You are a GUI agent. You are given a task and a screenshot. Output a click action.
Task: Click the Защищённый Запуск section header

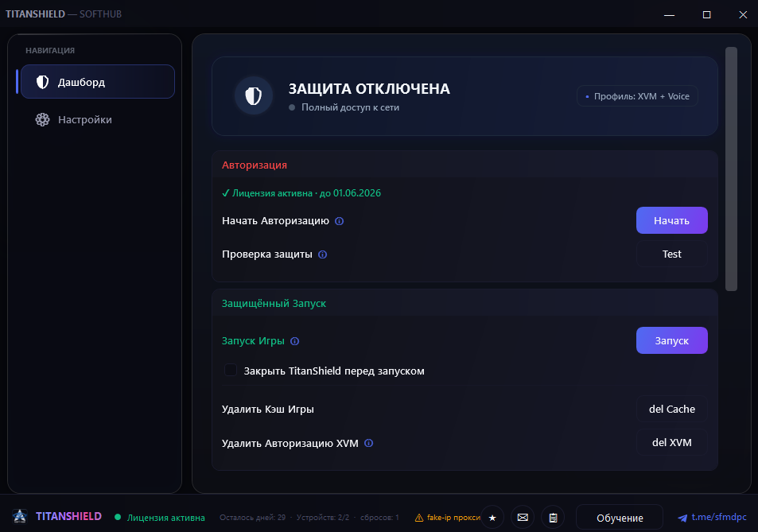[274, 303]
